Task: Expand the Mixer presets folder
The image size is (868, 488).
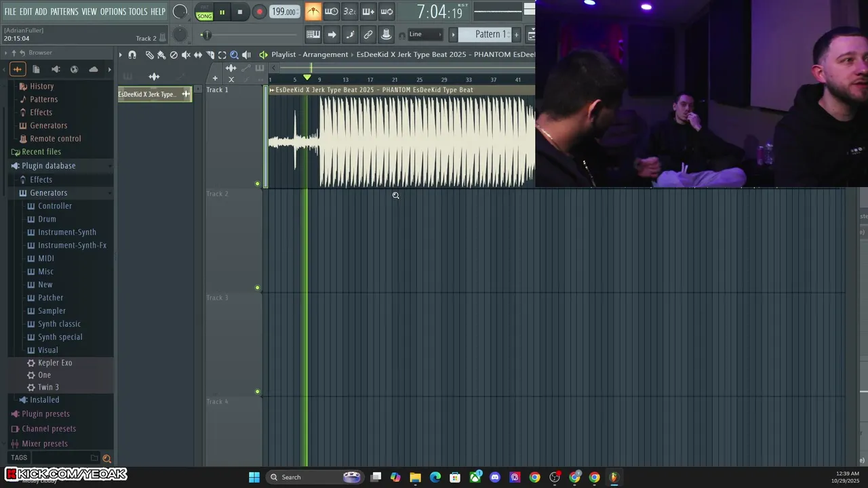Action: pos(44,444)
